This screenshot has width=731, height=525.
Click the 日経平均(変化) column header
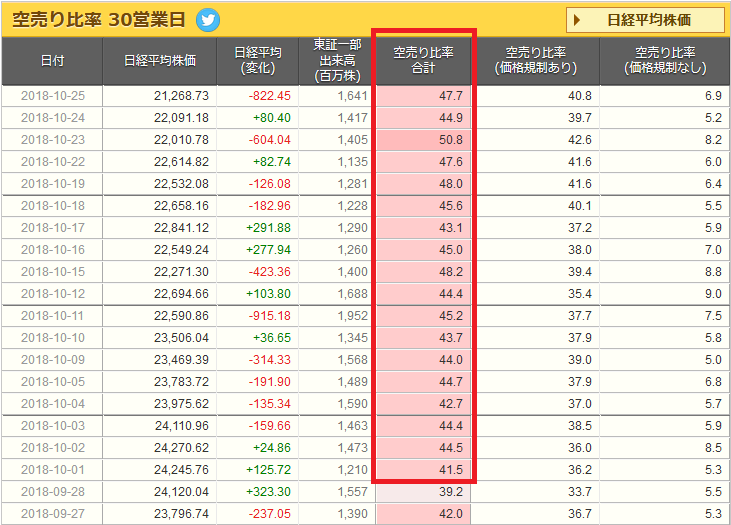tap(258, 61)
